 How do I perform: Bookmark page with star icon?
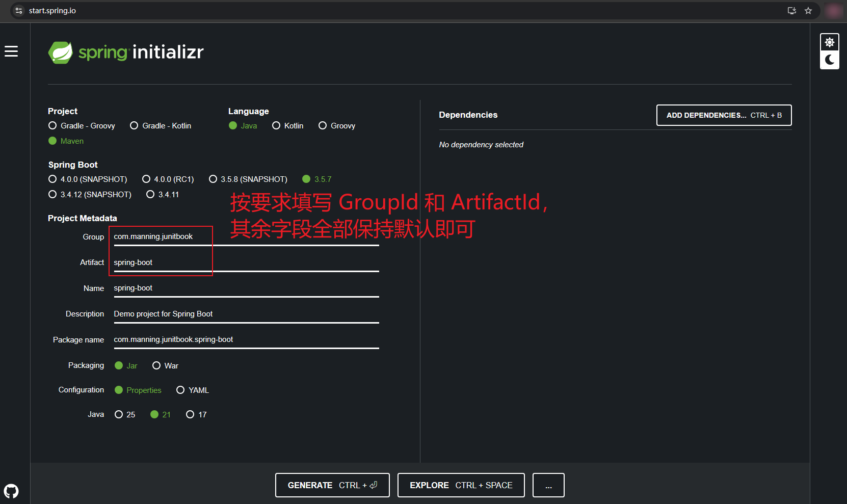(808, 11)
